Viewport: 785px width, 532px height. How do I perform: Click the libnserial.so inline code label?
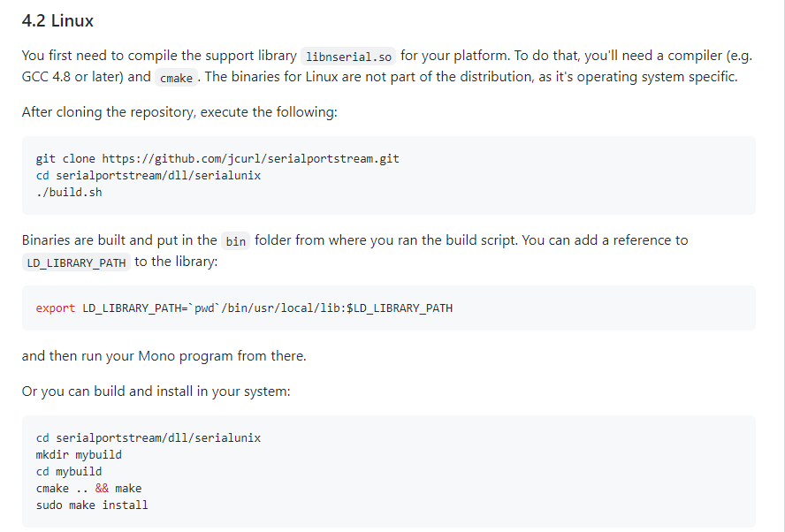[x=348, y=57]
